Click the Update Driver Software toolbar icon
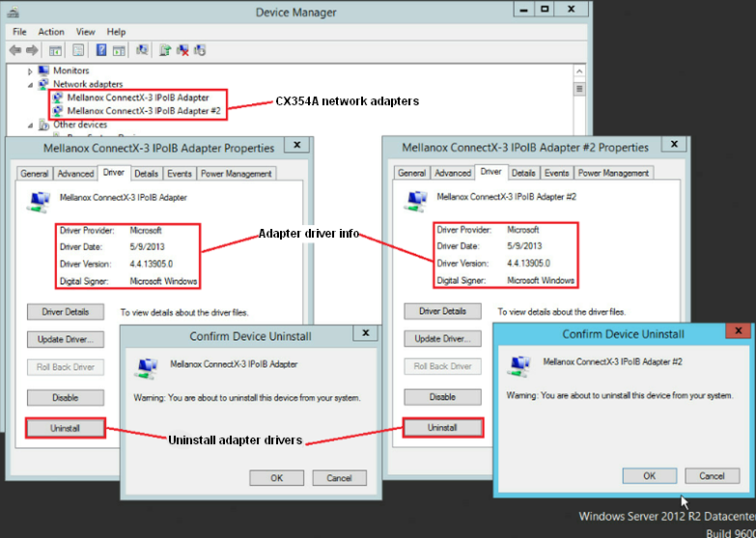Image resolution: width=756 pixels, height=538 pixels. tap(165, 50)
